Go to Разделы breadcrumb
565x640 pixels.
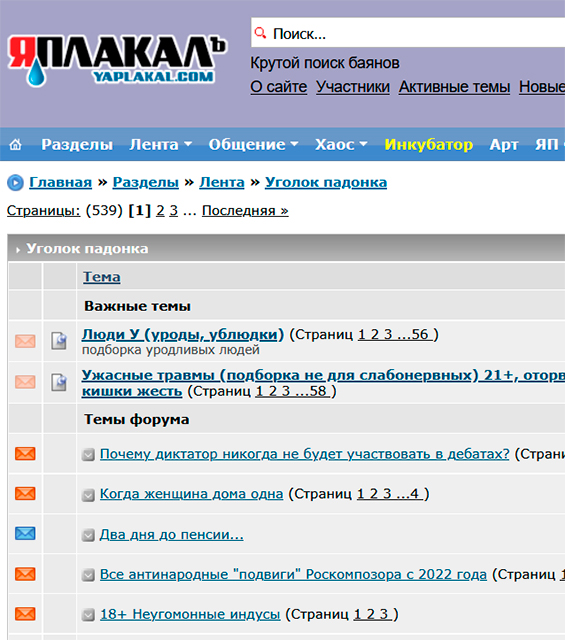pyautogui.click(x=146, y=182)
